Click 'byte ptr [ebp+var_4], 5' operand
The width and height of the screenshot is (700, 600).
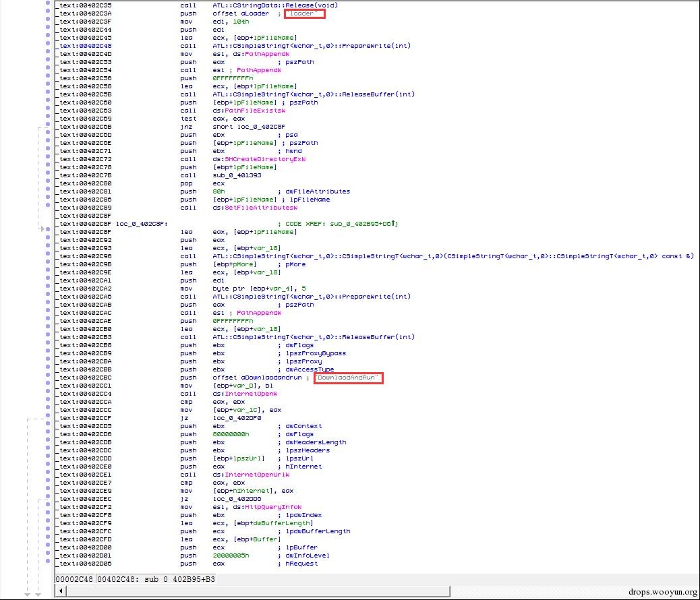(259, 289)
